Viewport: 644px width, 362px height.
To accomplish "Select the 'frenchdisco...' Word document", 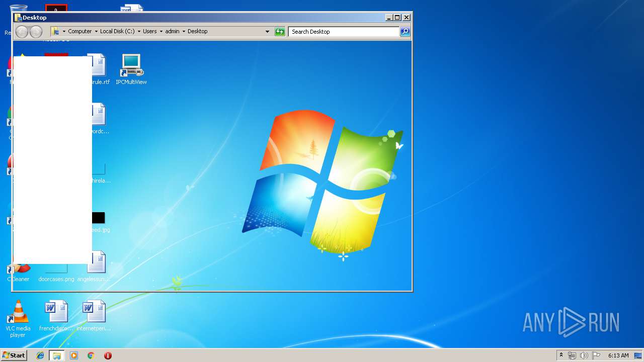I will pos(56,316).
